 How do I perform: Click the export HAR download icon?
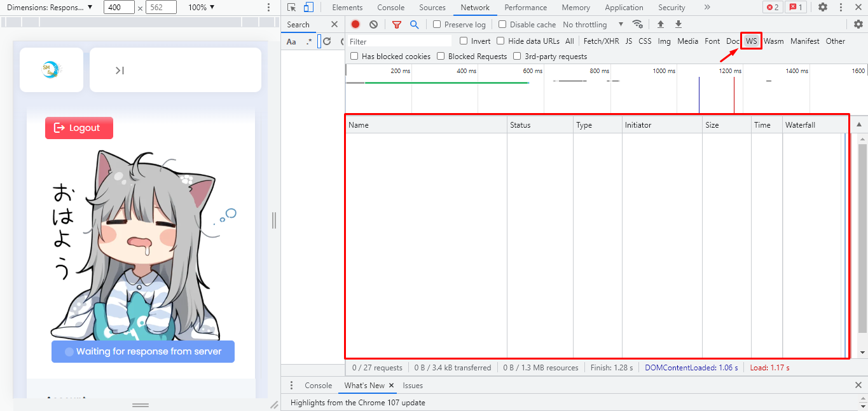click(679, 25)
